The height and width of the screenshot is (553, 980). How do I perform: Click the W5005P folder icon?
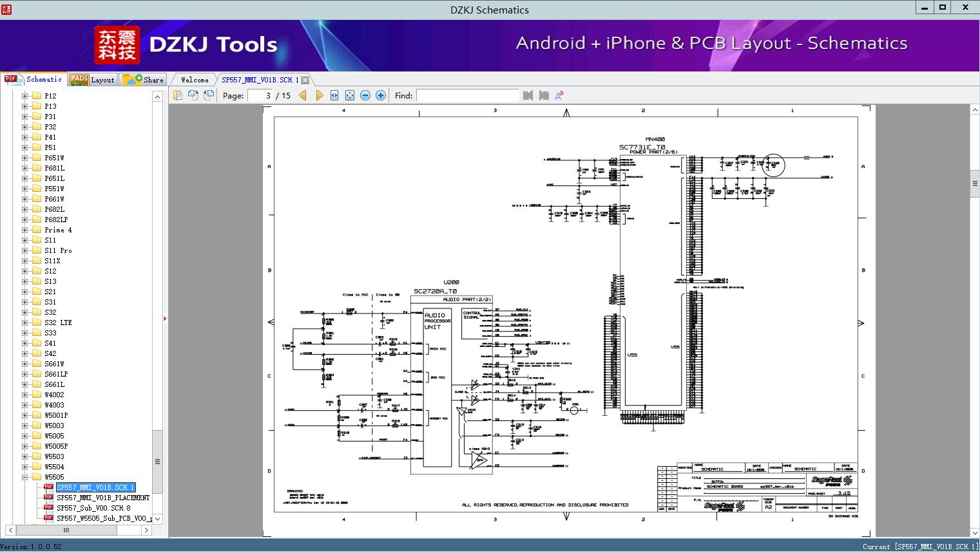[x=37, y=446]
